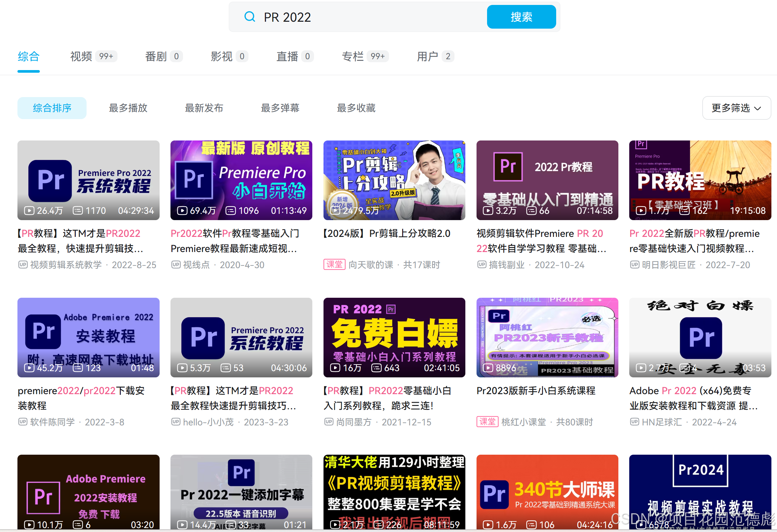Open 免费白嫖 PR 2022 video thumbnail
Screen dimensions: 777x532
(394, 338)
